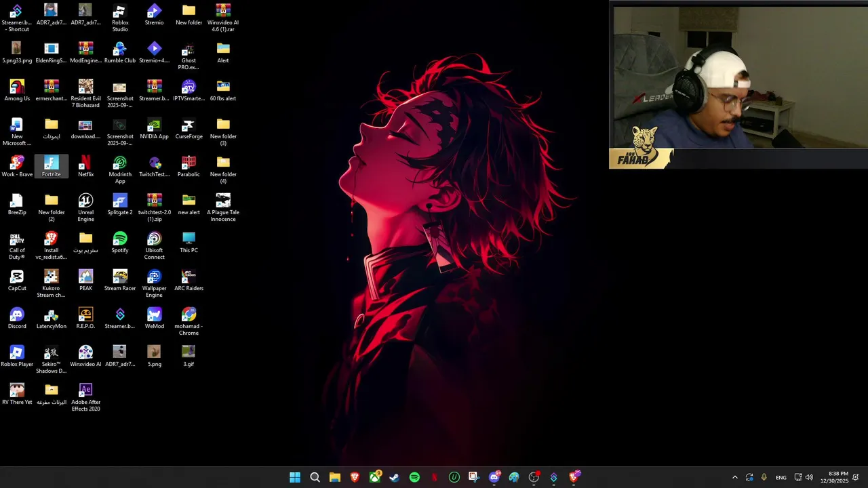Select the Roblox Player desktop icon
The height and width of the screenshot is (488, 868).
(17, 357)
